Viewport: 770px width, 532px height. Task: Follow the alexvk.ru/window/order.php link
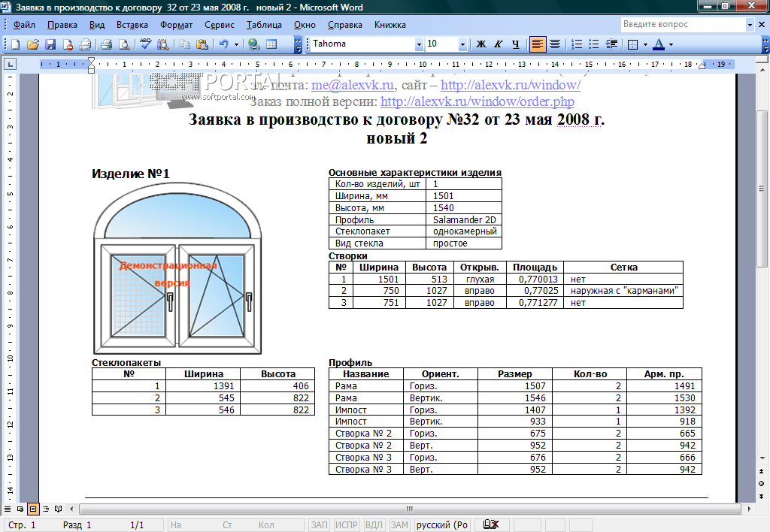477,101
